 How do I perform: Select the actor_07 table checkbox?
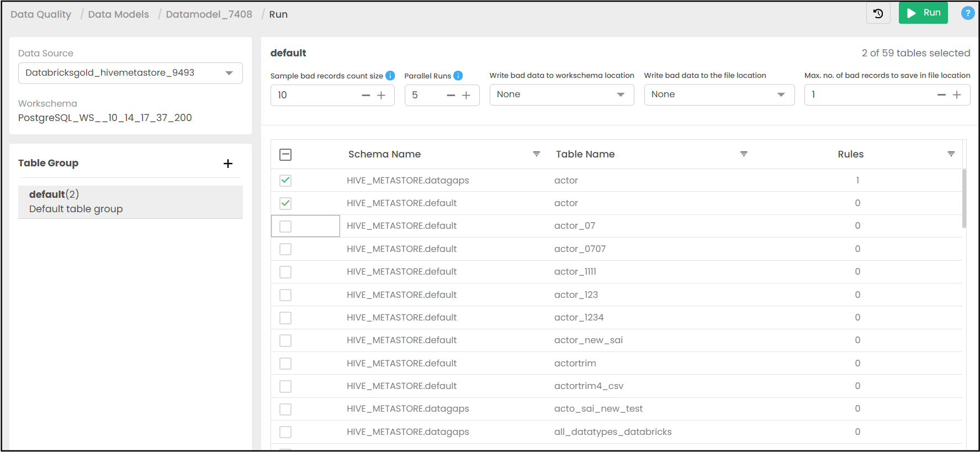click(285, 227)
